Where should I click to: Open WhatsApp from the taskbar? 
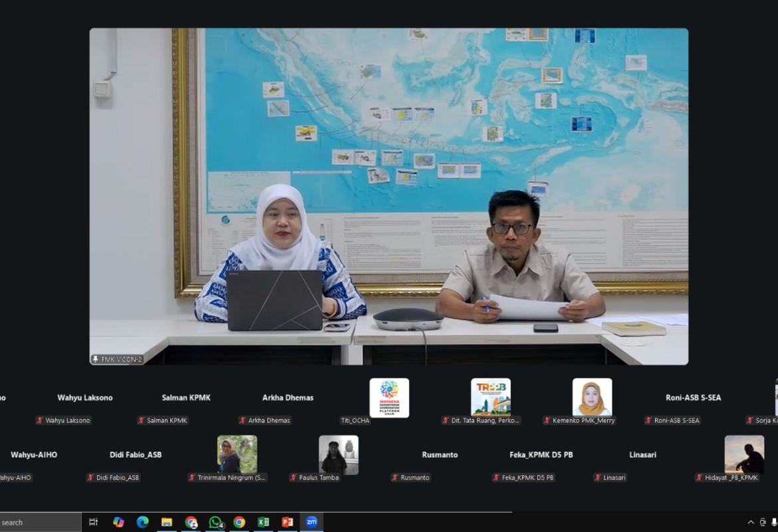tap(215, 522)
